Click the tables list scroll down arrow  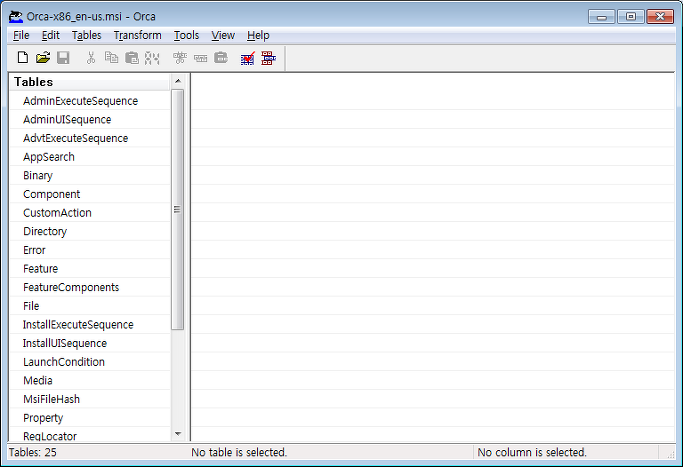(x=178, y=434)
